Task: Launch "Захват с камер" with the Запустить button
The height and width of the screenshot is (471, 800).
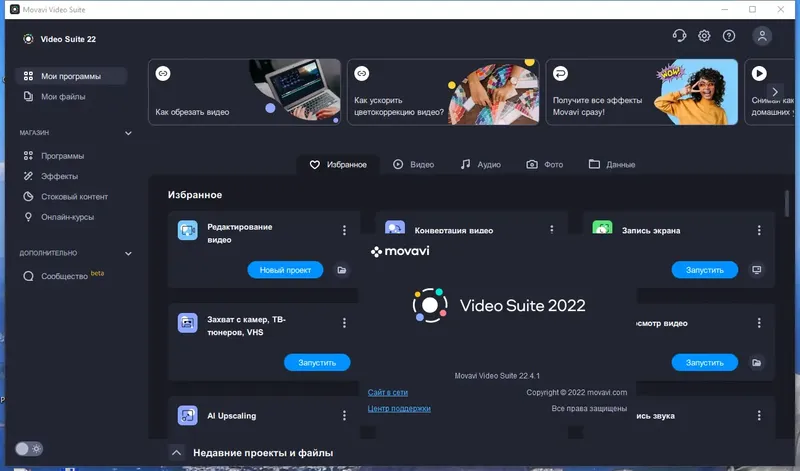Action: (317, 363)
